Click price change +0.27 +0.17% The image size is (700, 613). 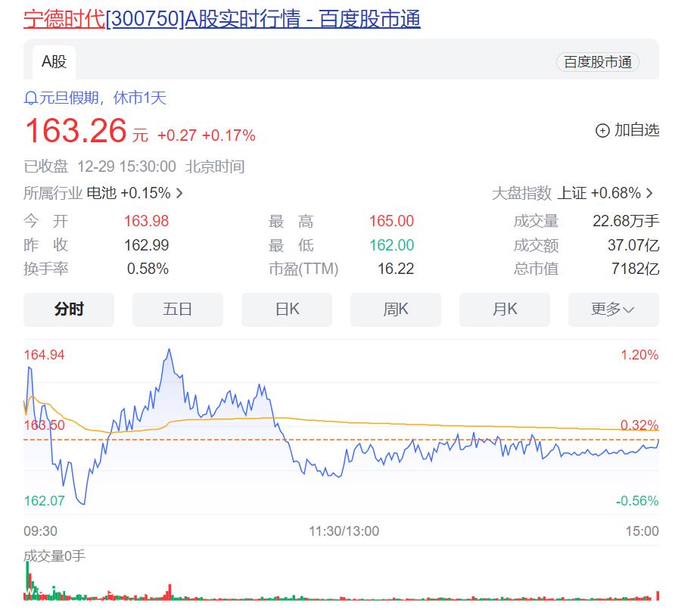[x=207, y=135]
